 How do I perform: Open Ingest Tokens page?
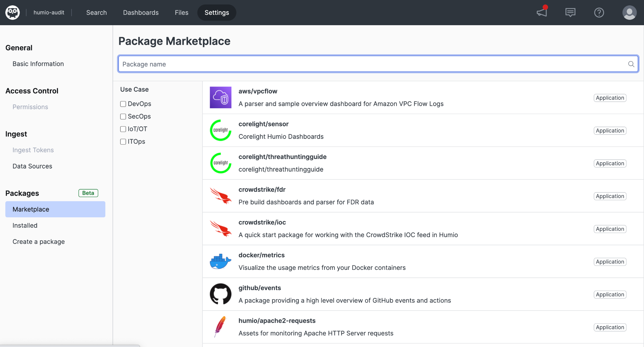[x=33, y=150]
